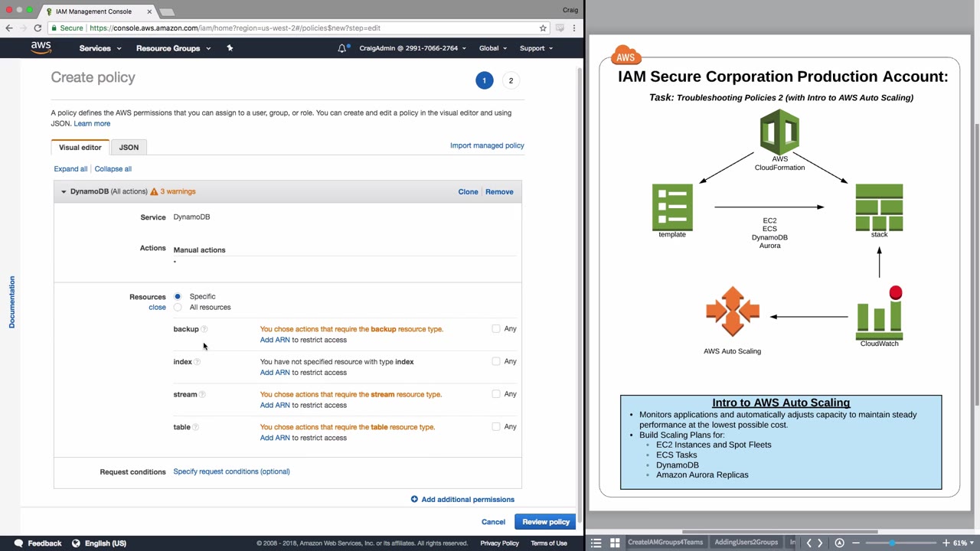Click the AWS Auto Scaling diagram icon
The height and width of the screenshot is (551, 980).
click(x=733, y=311)
